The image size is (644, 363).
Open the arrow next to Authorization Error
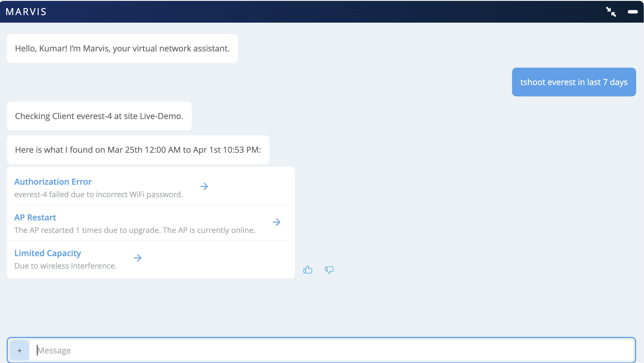[x=204, y=186]
